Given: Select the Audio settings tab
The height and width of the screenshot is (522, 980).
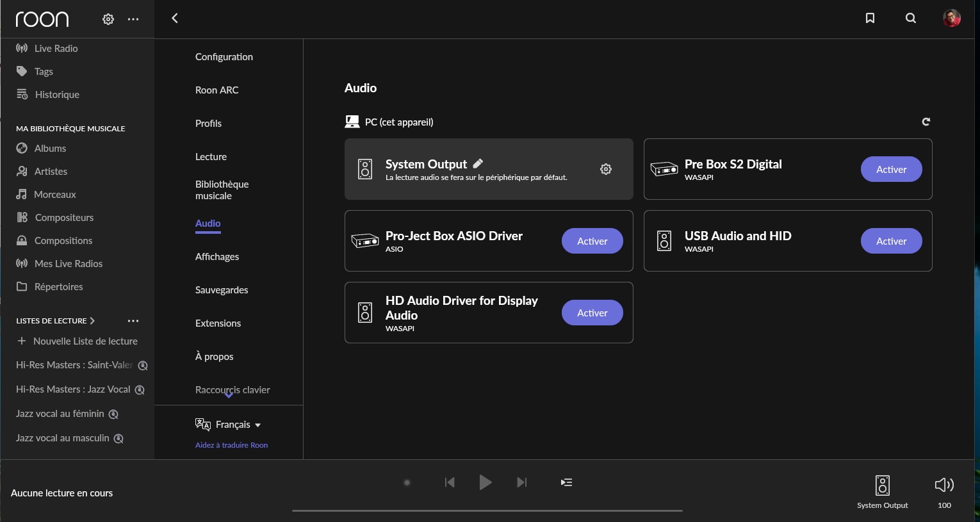Looking at the screenshot, I should (208, 224).
